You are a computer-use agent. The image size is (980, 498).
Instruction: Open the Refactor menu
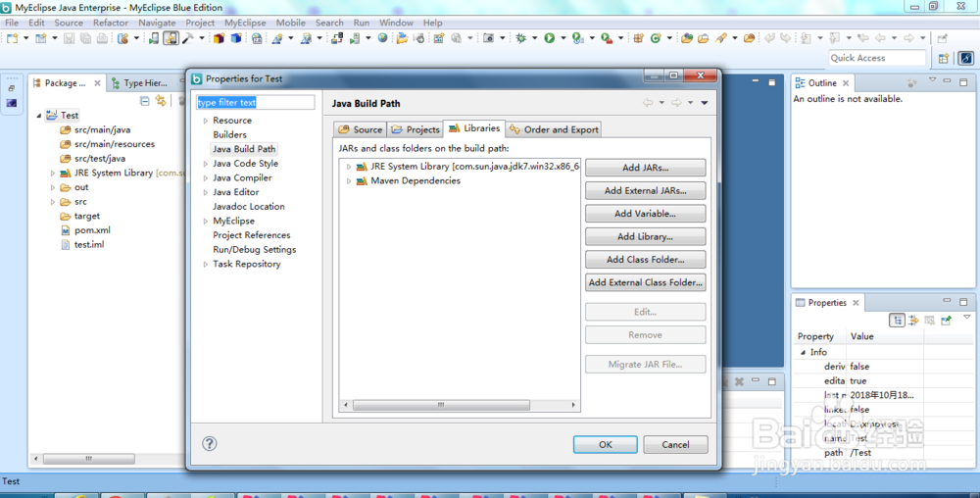(x=111, y=23)
